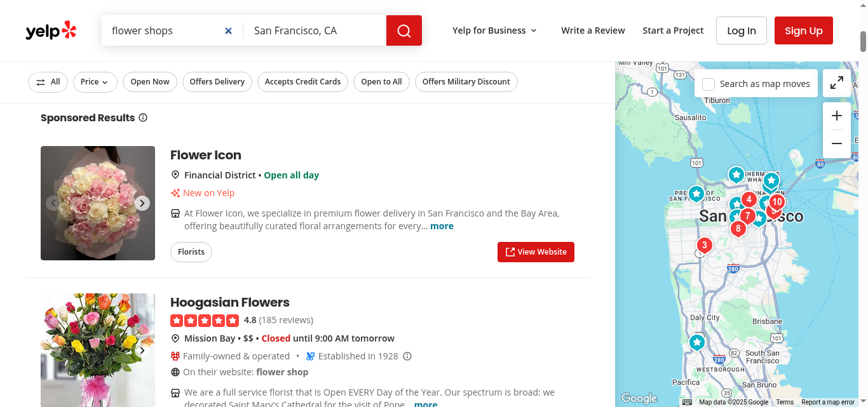Open the All filters icon button
The height and width of the screenshot is (407, 868).
point(48,82)
